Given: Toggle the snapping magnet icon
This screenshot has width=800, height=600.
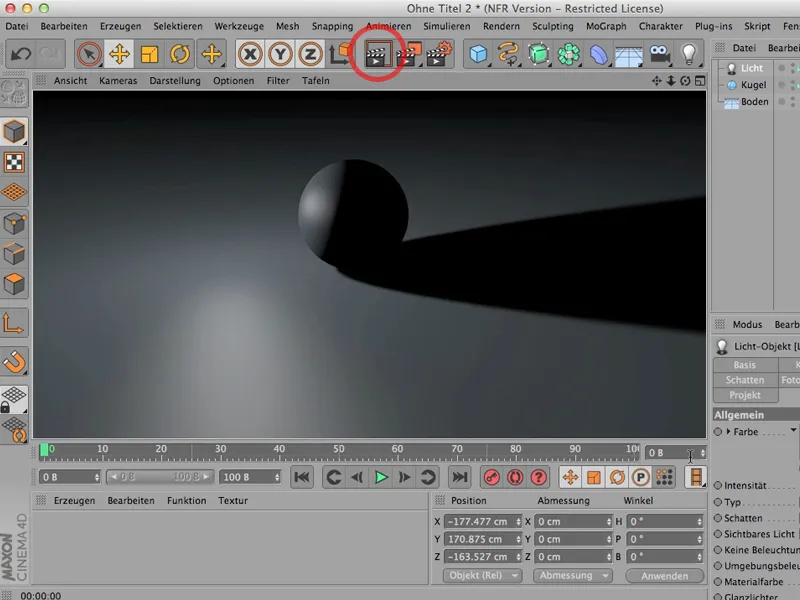Looking at the screenshot, I should [x=14, y=362].
